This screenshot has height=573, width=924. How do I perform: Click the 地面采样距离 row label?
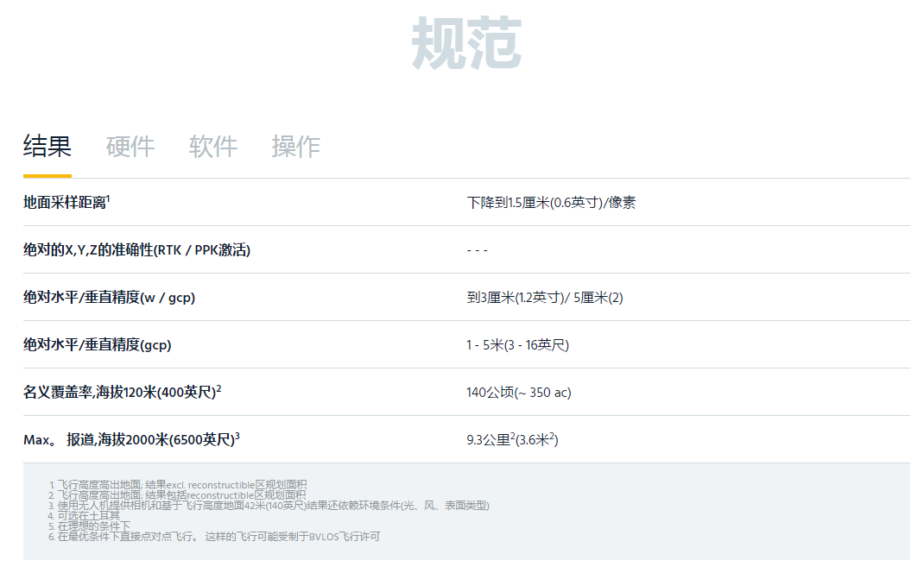click(x=66, y=203)
